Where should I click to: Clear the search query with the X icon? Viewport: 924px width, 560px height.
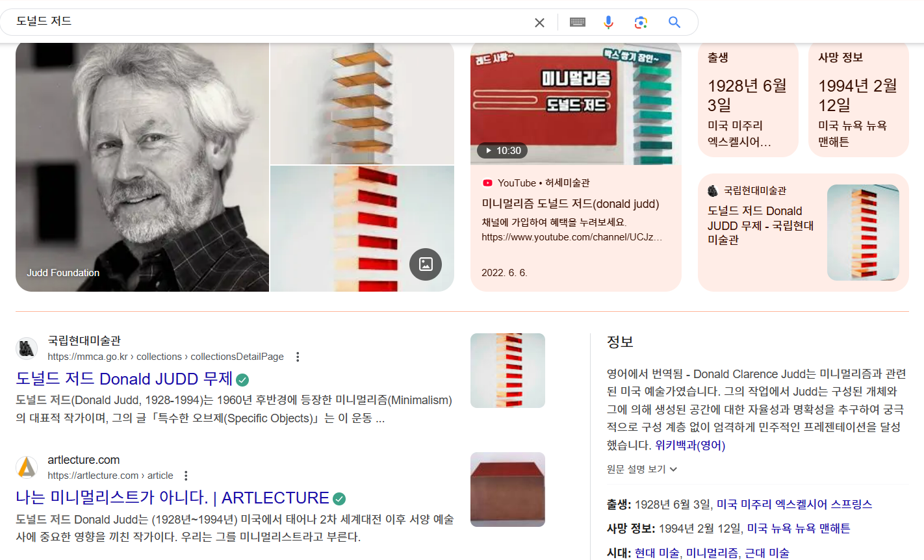pos(539,21)
